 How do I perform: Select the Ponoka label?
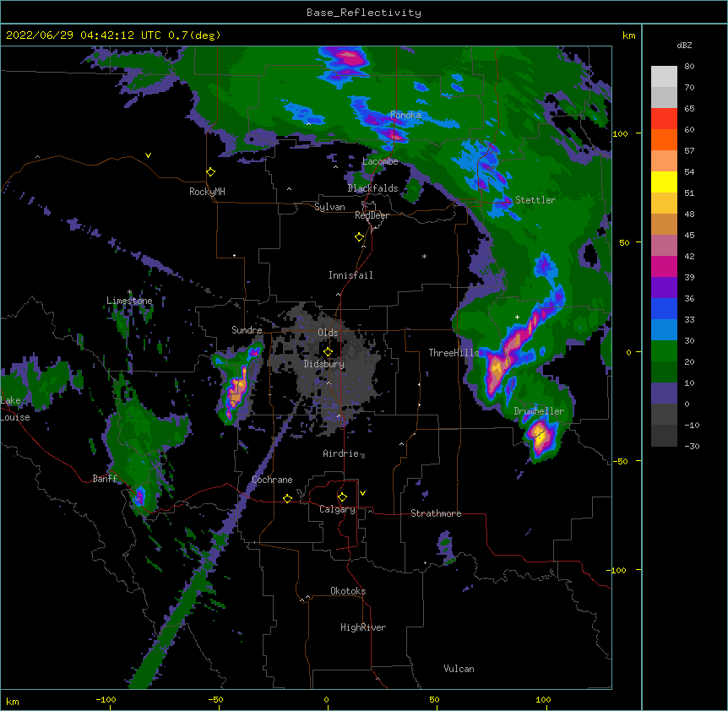(405, 115)
